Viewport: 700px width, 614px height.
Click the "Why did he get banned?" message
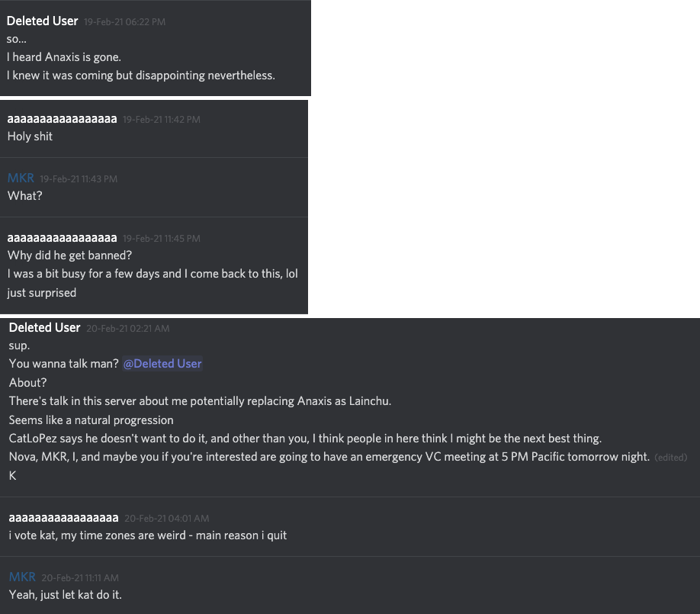(69, 256)
